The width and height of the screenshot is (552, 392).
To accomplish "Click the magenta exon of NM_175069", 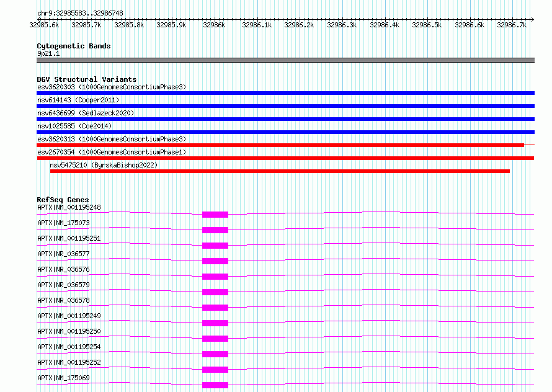I will [x=215, y=385].
